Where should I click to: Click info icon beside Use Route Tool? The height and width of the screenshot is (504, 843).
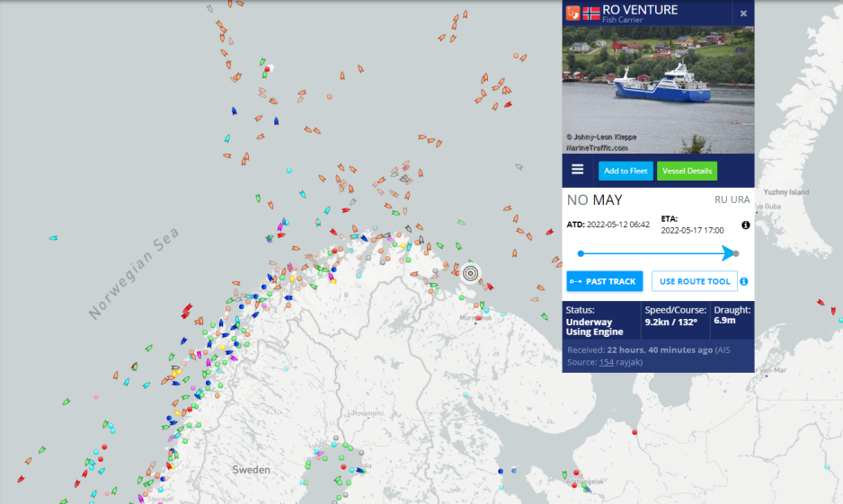click(x=744, y=282)
